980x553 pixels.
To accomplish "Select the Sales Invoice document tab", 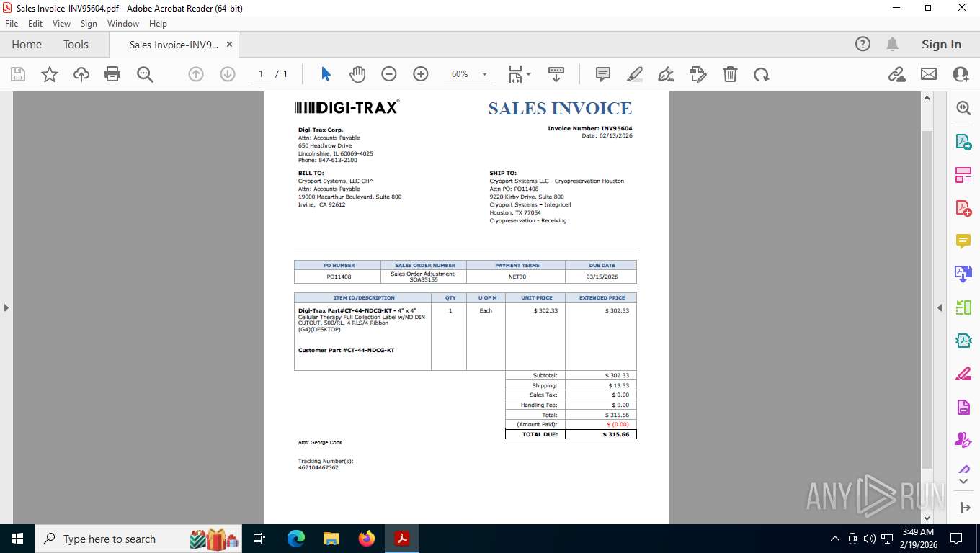I will click(x=174, y=45).
